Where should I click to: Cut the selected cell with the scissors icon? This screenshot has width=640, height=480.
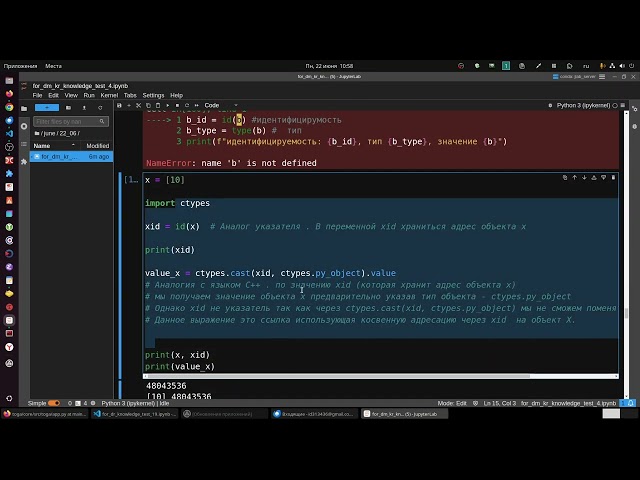[138, 105]
